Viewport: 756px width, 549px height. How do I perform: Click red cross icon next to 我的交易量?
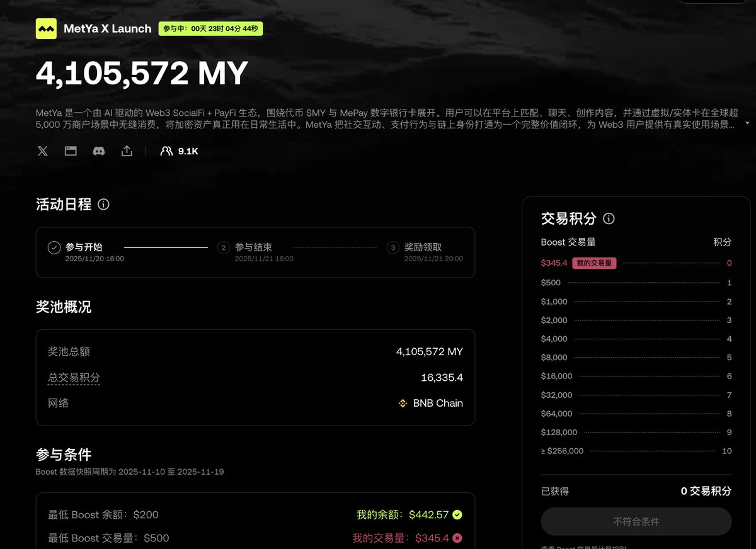pyautogui.click(x=457, y=538)
